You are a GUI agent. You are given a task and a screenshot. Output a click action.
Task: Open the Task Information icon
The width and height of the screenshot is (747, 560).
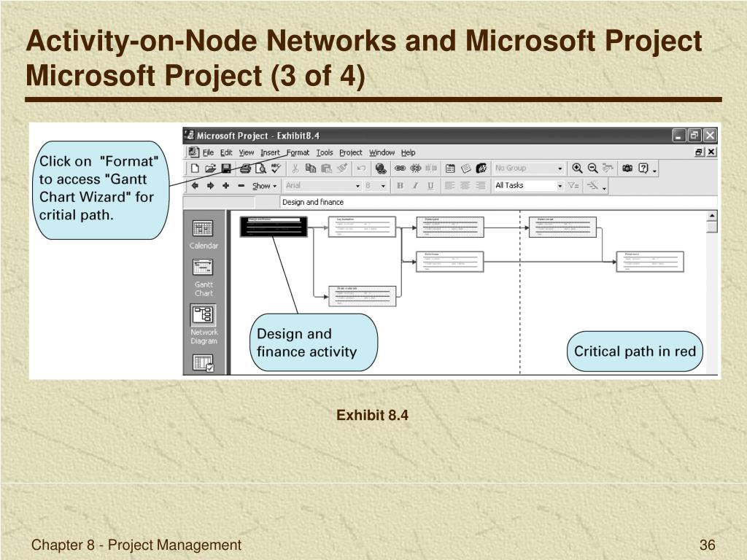(x=450, y=168)
